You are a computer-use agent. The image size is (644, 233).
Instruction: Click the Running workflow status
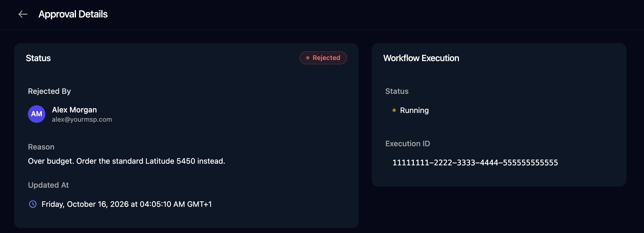pyautogui.click(x=414, y=110)
